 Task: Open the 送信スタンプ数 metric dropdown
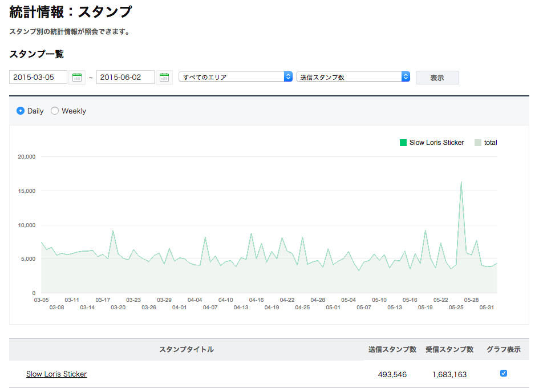pos(353,76)
